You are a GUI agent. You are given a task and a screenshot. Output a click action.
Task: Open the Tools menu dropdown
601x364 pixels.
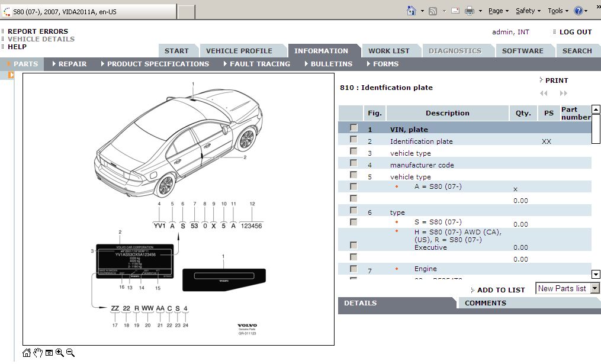(558, 11)
